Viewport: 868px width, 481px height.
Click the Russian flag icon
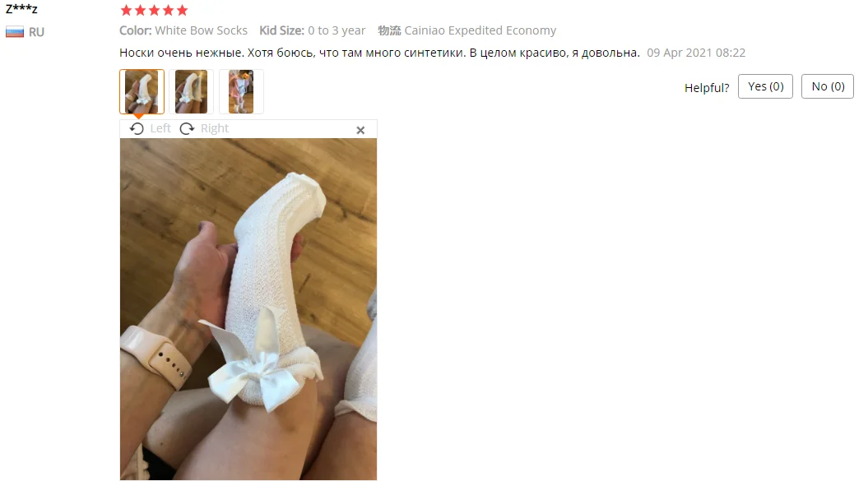coord(15,32)
